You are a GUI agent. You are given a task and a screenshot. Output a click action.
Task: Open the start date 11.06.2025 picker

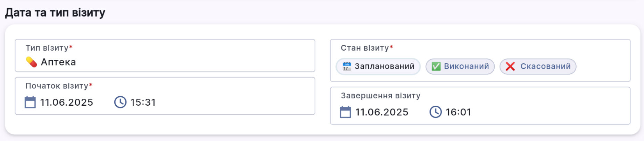pyautogui.click(x=66, y=103)
